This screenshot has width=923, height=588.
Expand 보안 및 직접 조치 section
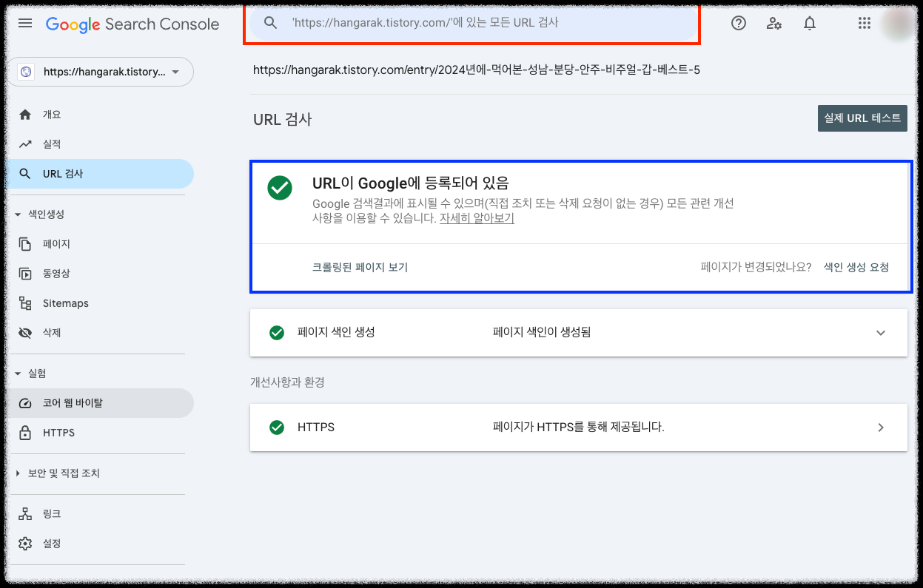click(x=58, y=473)
